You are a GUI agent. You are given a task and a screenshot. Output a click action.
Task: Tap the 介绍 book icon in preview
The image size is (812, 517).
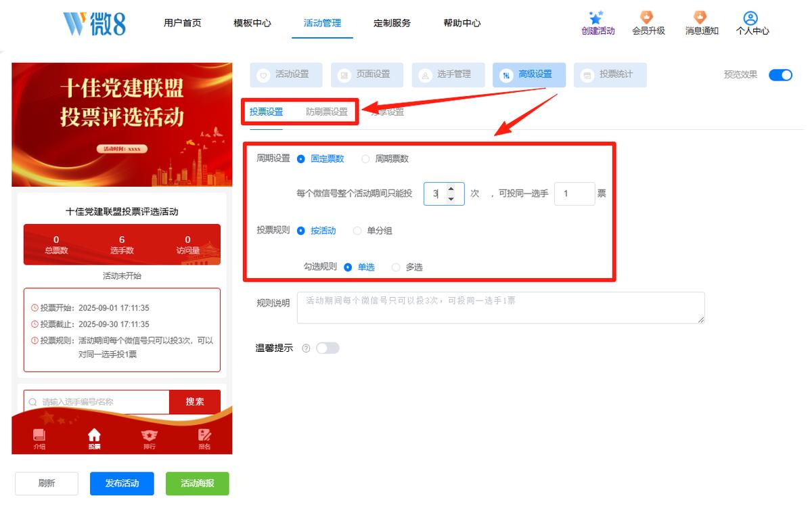(x=39, y=435)
